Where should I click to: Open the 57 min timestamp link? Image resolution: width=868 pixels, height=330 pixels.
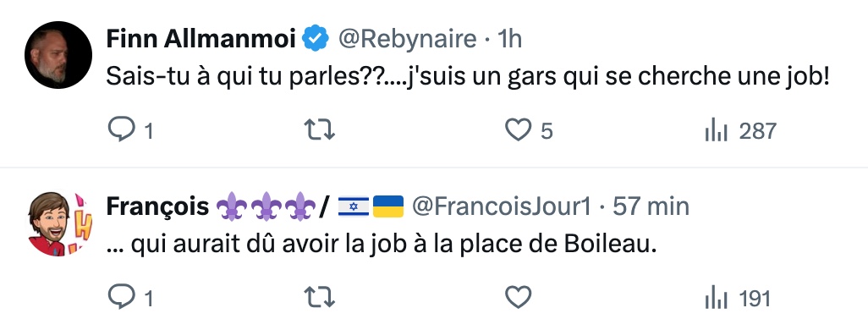click(651, 206)
